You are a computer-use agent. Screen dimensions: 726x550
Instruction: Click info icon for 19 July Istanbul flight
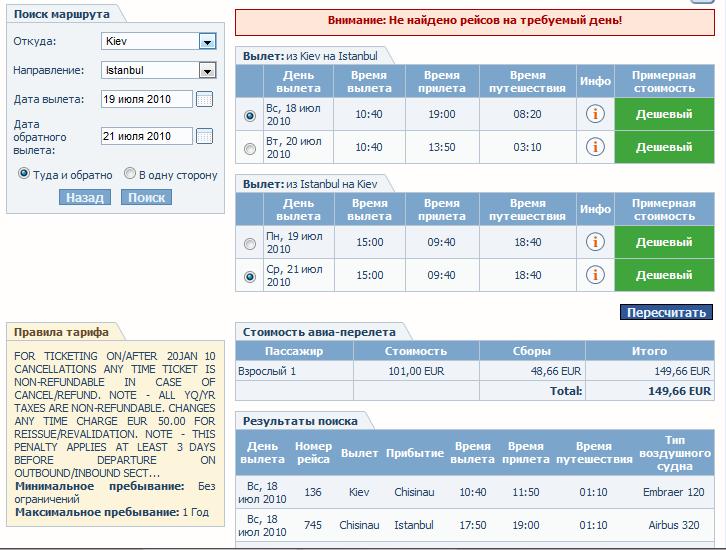(x=595, y=242)
